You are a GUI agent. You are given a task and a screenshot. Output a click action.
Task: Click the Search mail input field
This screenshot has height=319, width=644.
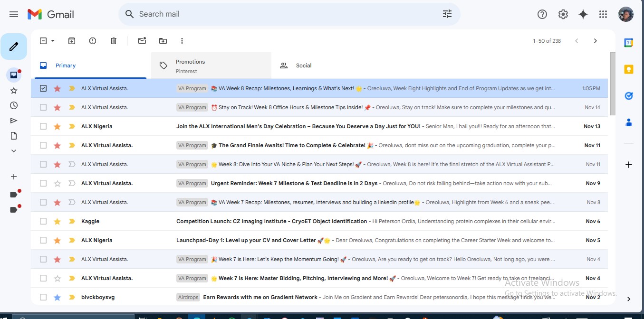[x=285, y=14]
